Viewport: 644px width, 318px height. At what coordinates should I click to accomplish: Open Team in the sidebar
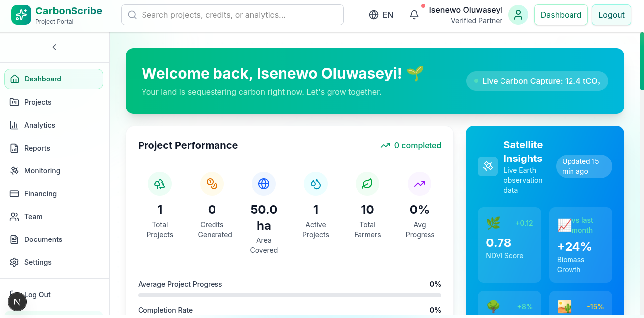pyautogui.click(x=55, y=217)
